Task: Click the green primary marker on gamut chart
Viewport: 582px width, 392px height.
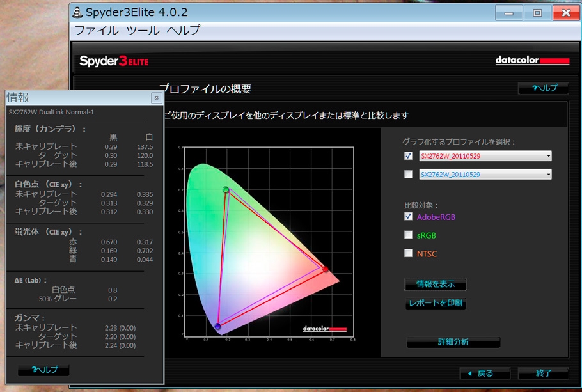Action: 226,189
